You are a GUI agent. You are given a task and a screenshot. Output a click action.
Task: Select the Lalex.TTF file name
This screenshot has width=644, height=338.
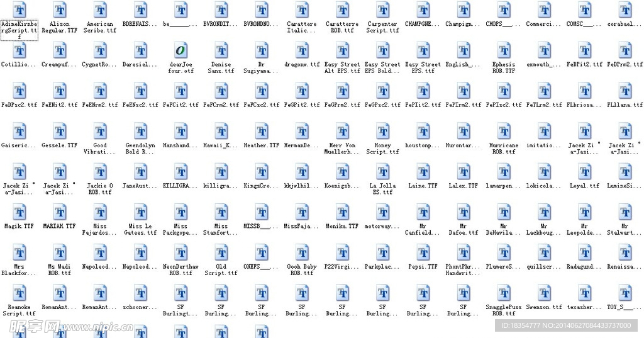coord(464,186)
